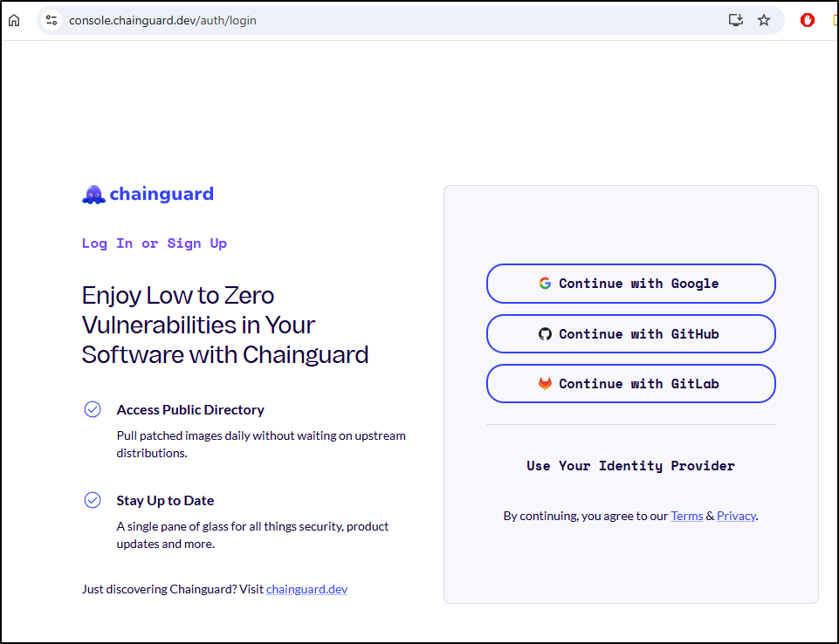Continue with GitLab sign-in

pos(631,383)
